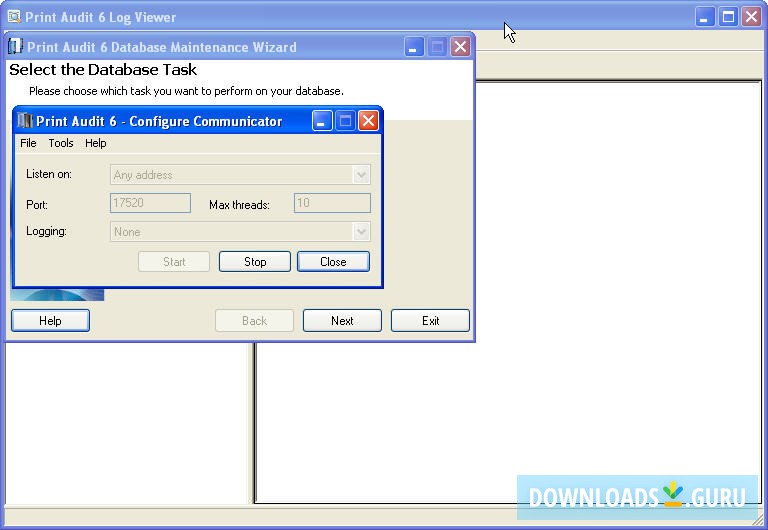Expand the Listen on address dropdown
The image size is (768, 530).
pyautogui.click(x=361, y=175)
